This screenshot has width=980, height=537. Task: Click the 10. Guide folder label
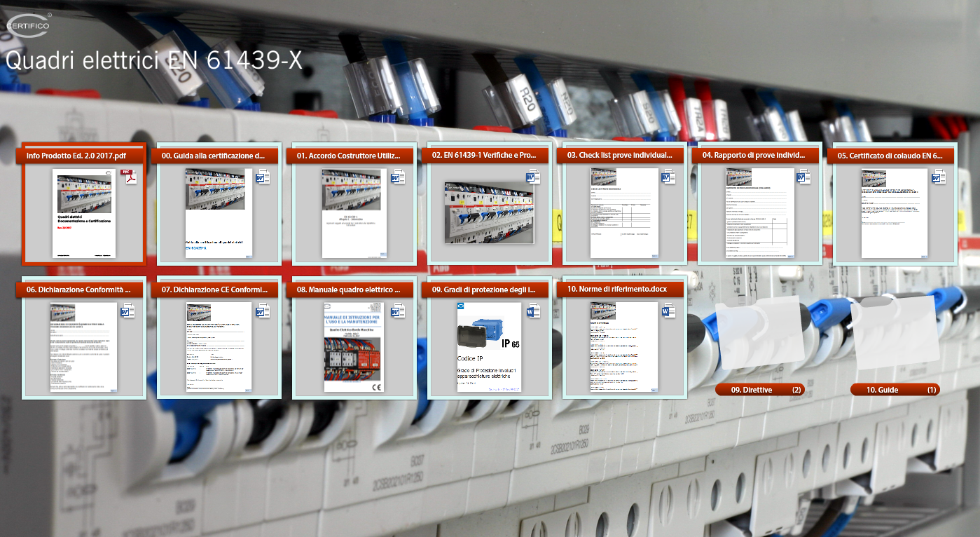(894, 390)
